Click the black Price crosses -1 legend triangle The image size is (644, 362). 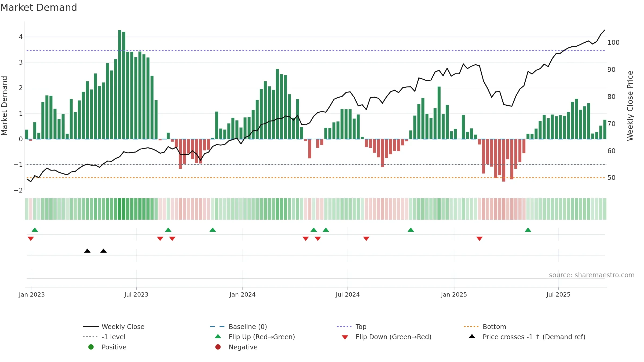click(472, 336)
